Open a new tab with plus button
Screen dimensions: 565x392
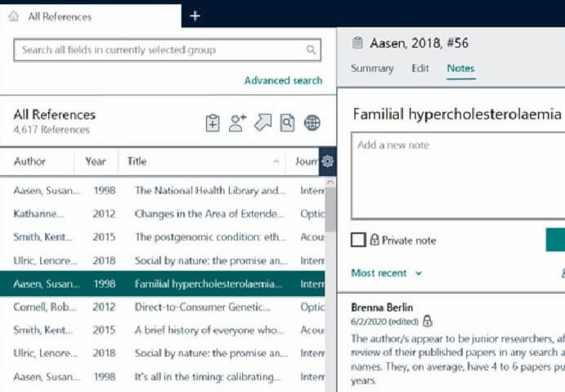(x=195, y=16)
